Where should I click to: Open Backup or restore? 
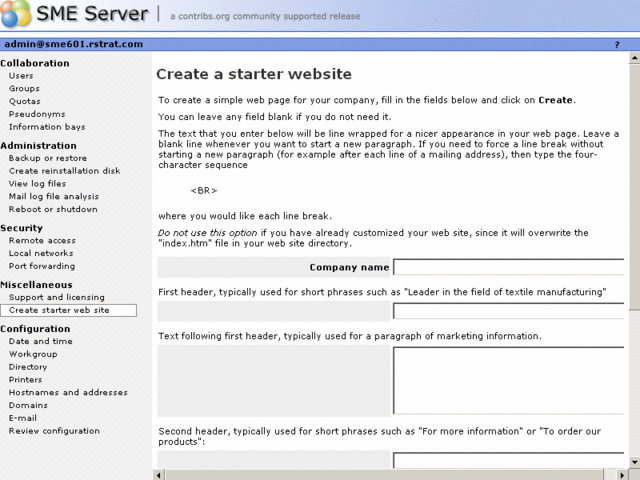(48, 158)
